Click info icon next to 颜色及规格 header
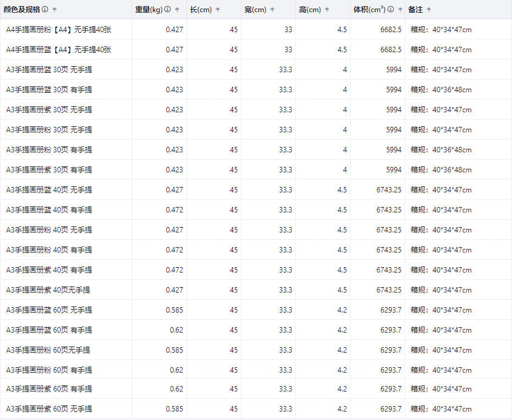This screenshot has height=420, width=512. (x=45, y=9)
